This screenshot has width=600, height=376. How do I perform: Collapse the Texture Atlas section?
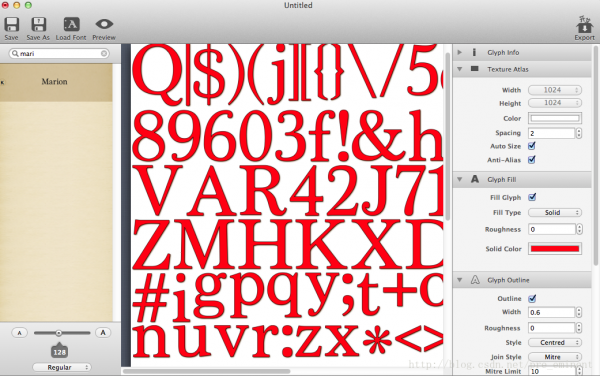coord(460,69)
